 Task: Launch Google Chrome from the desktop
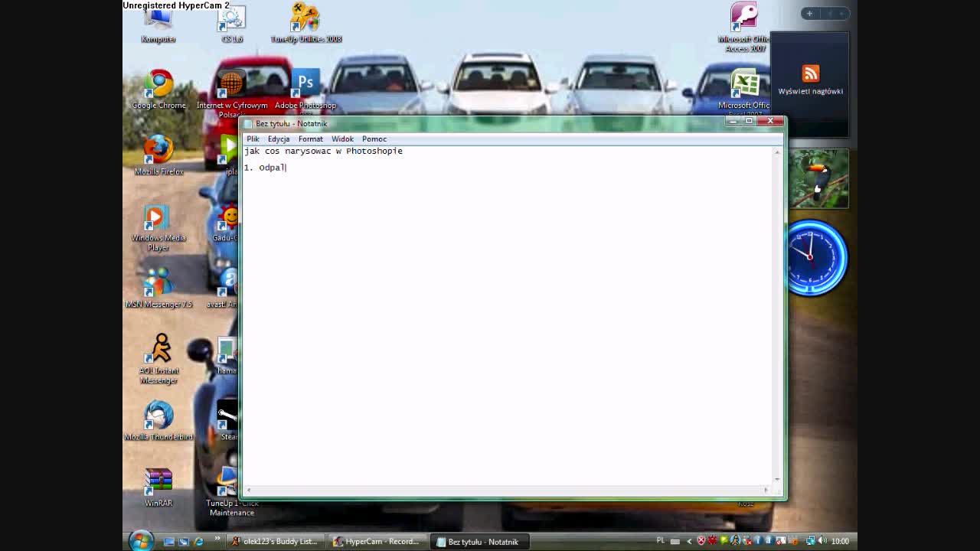(x=158, y=86)
